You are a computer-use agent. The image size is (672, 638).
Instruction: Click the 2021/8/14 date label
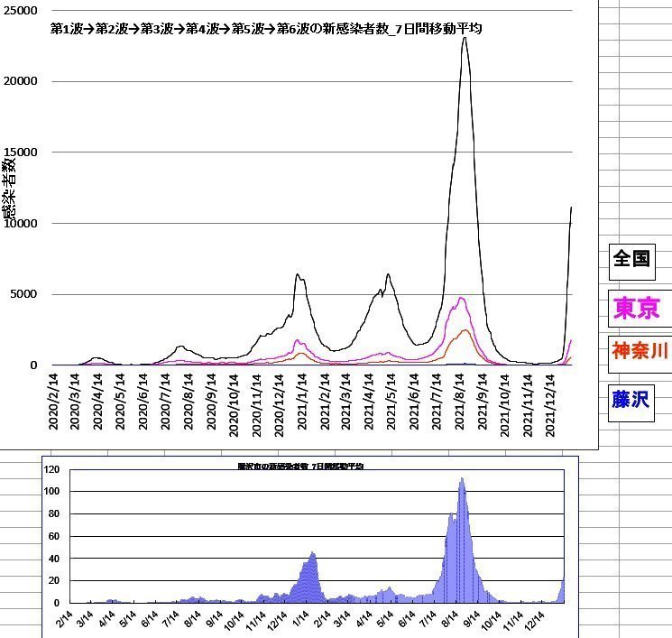pyautogui.click(x=459, y=402)
